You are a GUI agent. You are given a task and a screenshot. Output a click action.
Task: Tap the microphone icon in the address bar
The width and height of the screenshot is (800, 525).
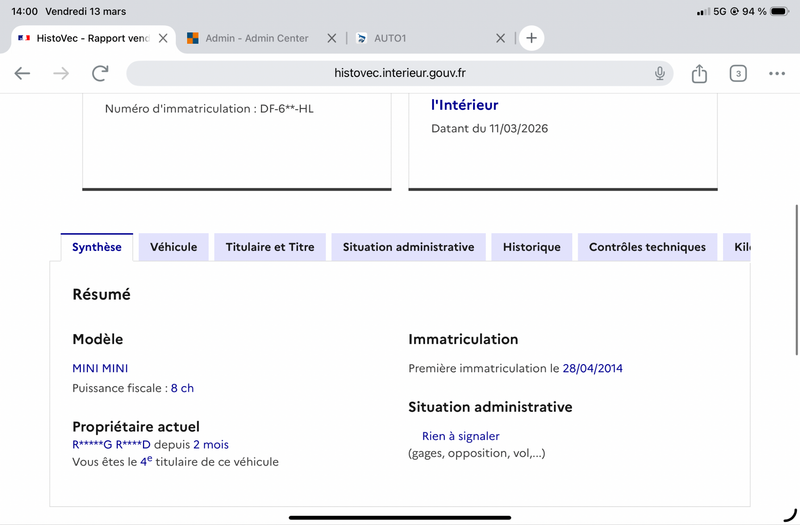tap(660, 73)
